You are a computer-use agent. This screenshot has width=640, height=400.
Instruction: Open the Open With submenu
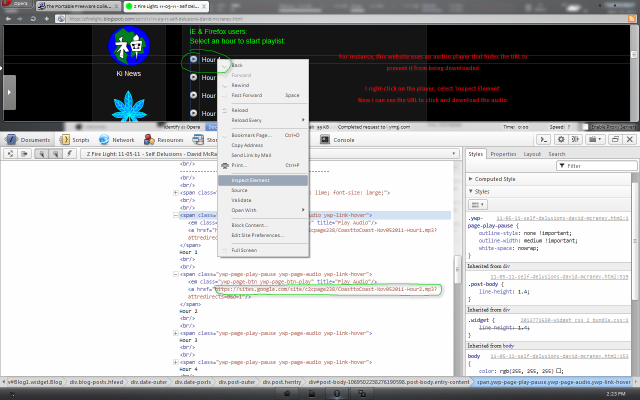(263, 210)
